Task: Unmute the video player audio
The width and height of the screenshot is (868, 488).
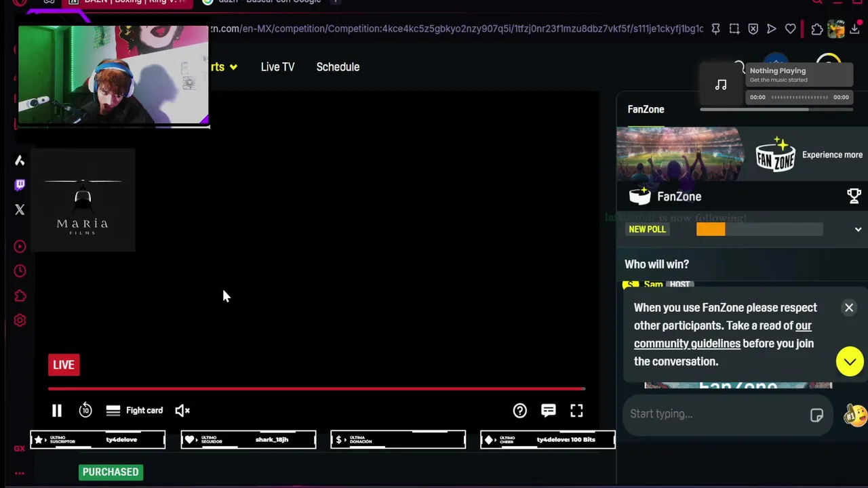Action: [x=182, y=410]
